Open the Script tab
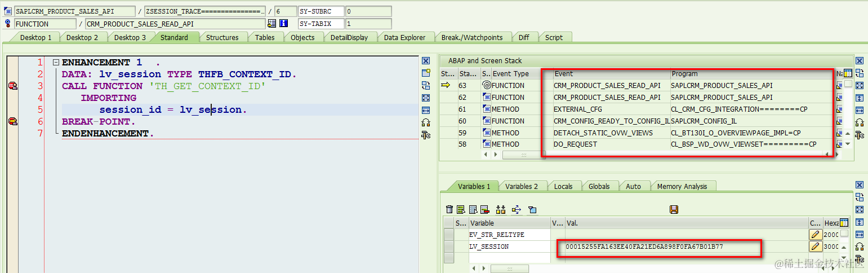 554,37
